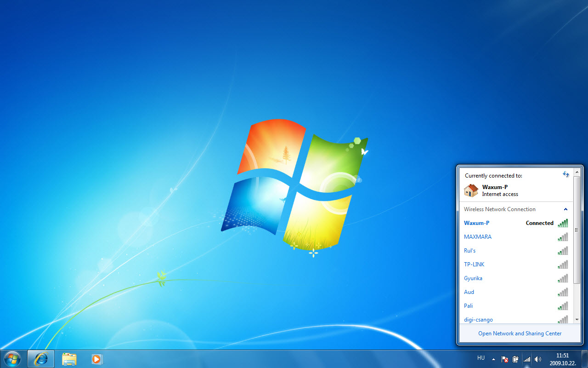Open Windows Explorer from the taskbar
588x368 pixels.
coord(69,359)
